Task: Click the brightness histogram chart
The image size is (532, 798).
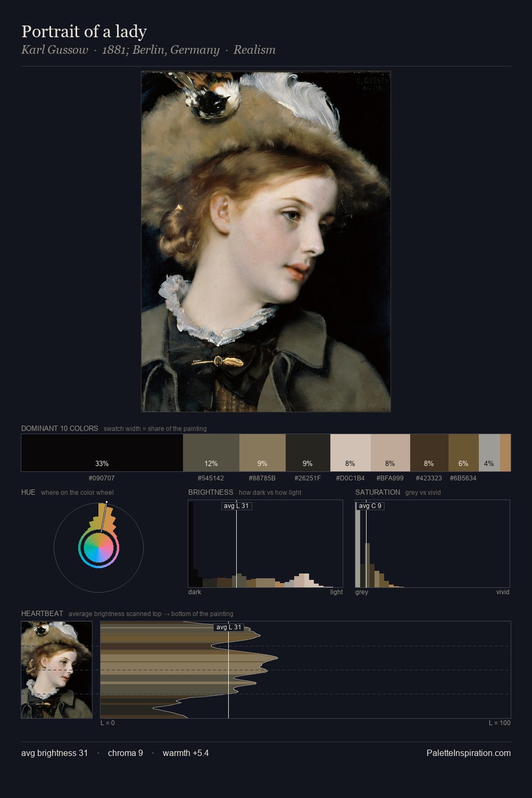Action: coord(265,544)
